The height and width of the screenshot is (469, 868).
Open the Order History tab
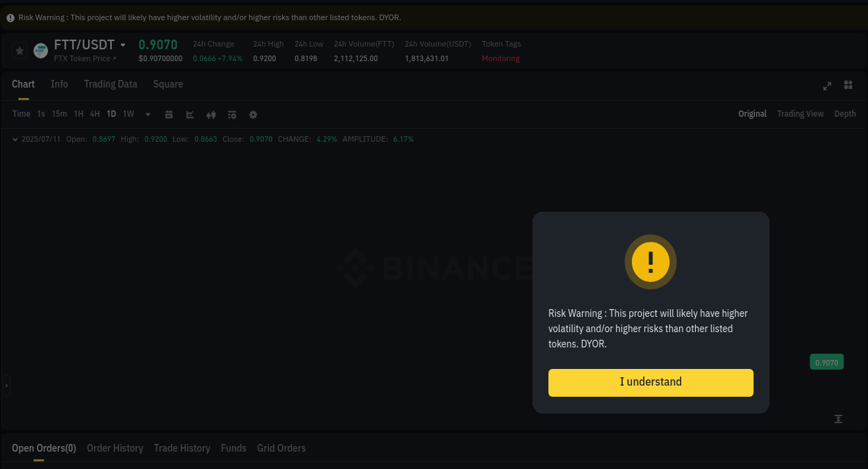coord(115,448)
